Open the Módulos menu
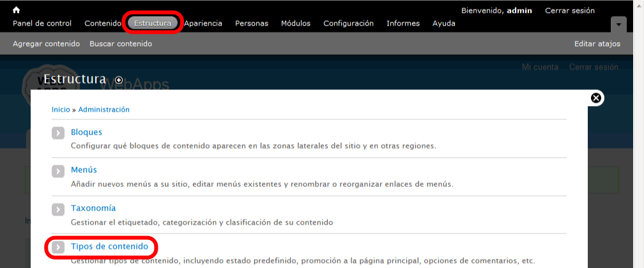This screenshot has height=268, width=644. pyautogui.click(x=296, y=24)
